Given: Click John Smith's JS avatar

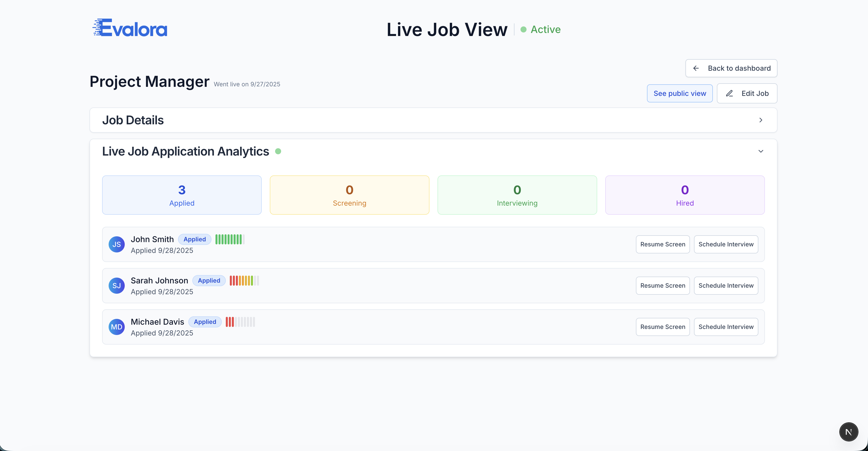Looking at the screenshot, I should (117, 244).
